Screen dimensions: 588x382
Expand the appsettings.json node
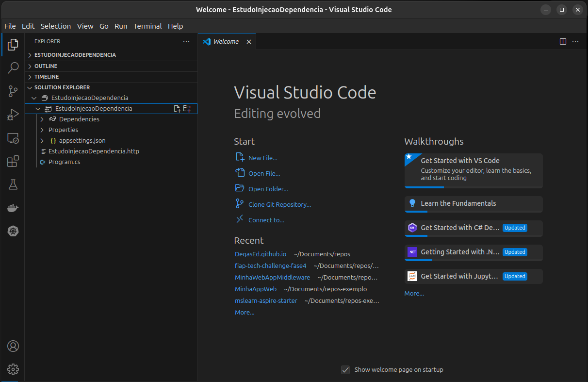pyautogui.click(x=42, y=141)
